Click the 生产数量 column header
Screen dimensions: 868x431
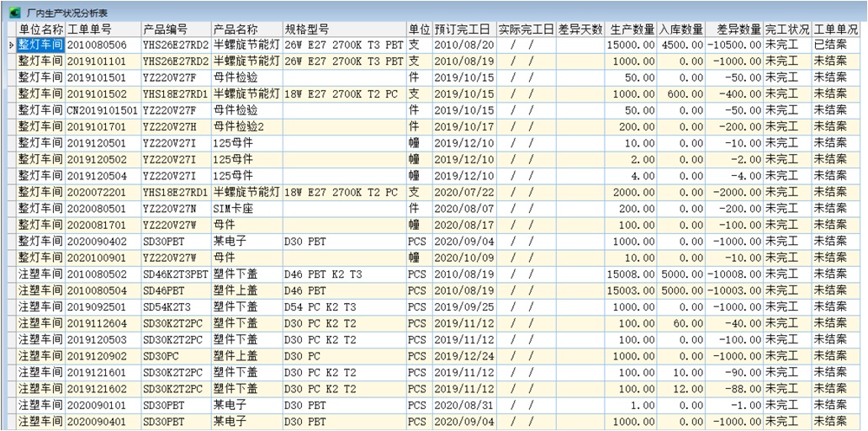pyautogui.click(x=631, y=29)
